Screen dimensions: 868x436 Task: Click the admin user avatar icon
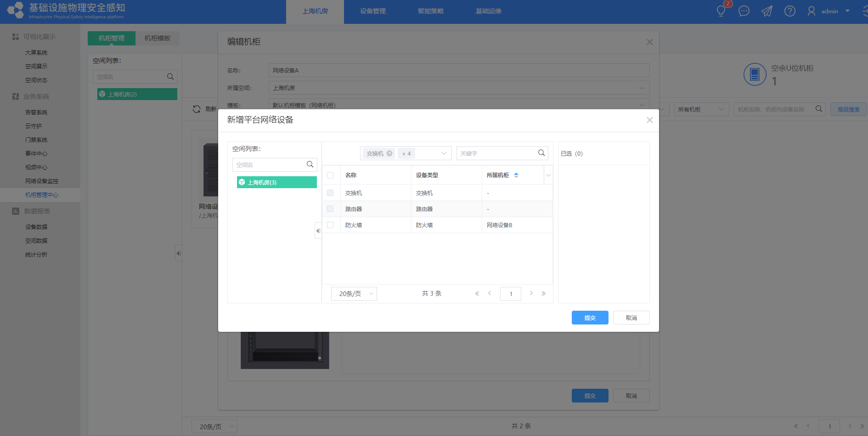point(812,11)
